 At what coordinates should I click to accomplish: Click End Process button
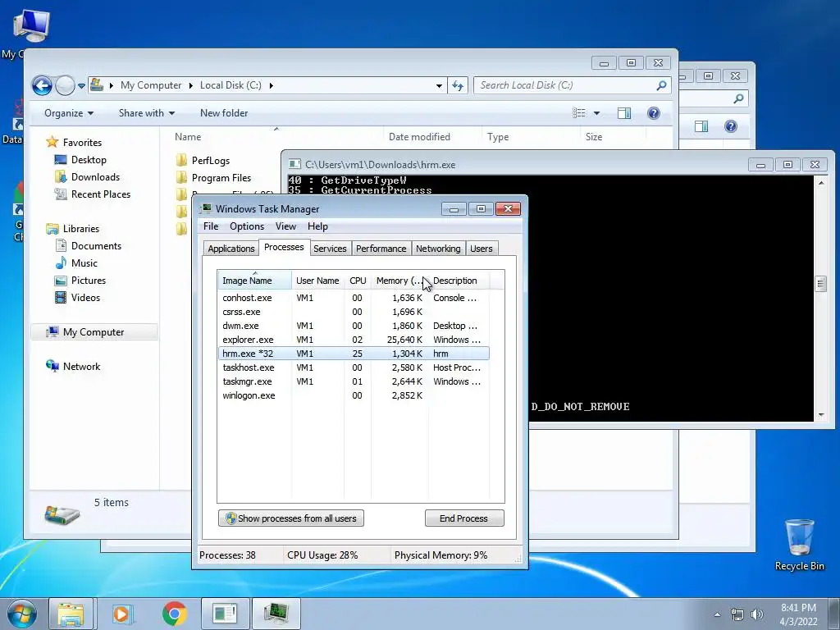pyautogui.click(x=464, y=518)
